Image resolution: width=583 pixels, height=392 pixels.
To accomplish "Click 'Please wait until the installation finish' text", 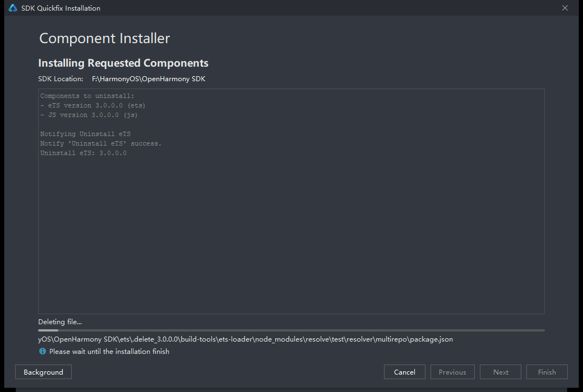I will (x=109, y=352).
